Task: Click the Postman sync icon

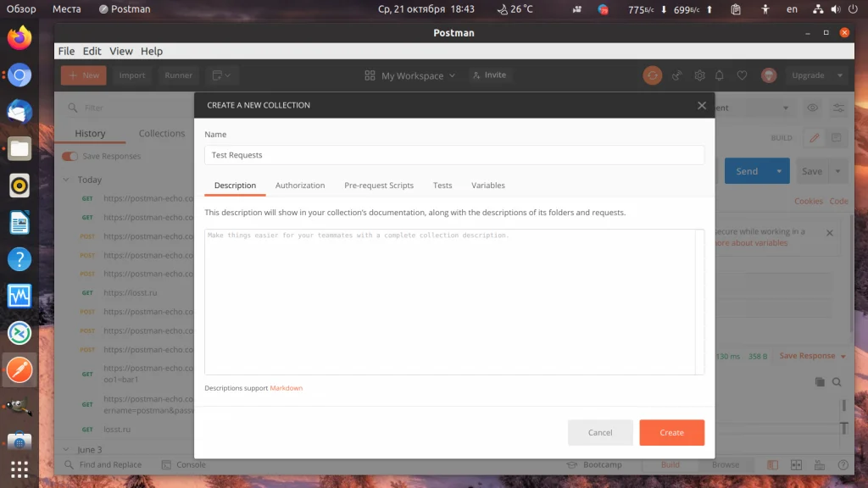Action: tap(652, 75)
